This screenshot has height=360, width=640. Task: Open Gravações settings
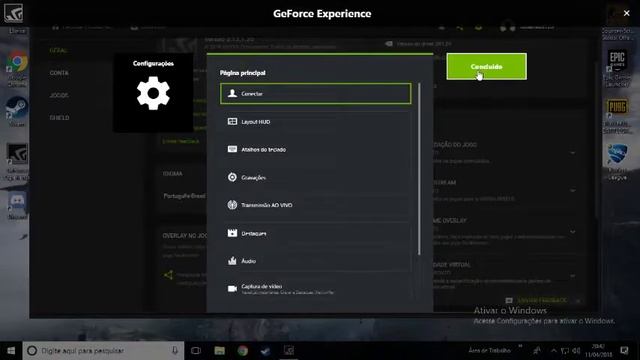pyautogui.click(x=316, y=177)
